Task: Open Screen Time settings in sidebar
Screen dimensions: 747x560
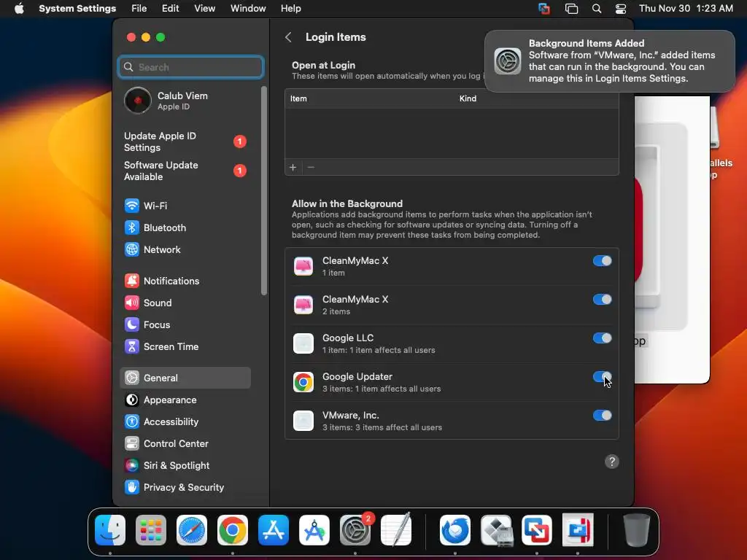Action: pyautogui.click(x=185, y=346)
